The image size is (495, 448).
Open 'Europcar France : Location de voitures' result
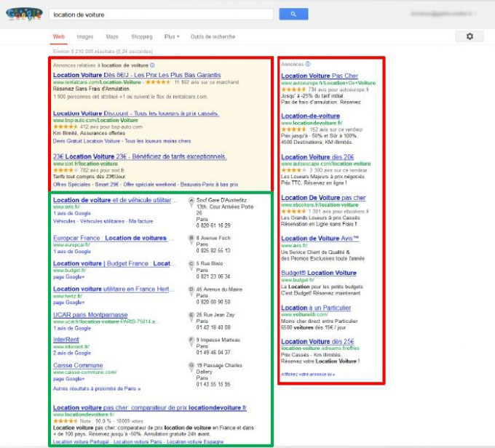[113, 238]
